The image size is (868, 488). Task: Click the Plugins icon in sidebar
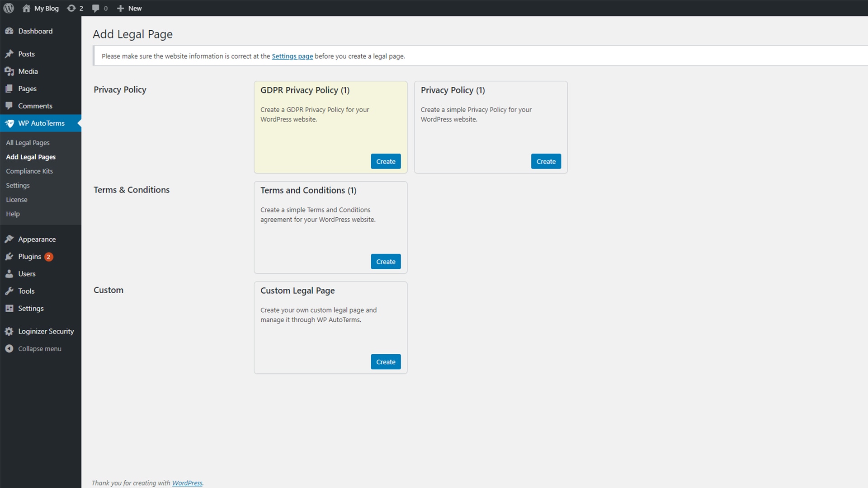(9, 256)
